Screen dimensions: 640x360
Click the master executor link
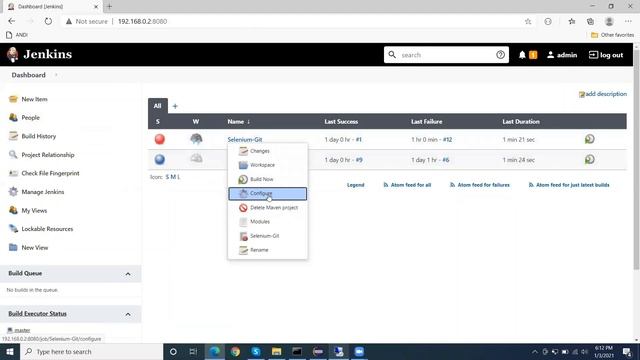pyautogui.click(x=22, y=330)
